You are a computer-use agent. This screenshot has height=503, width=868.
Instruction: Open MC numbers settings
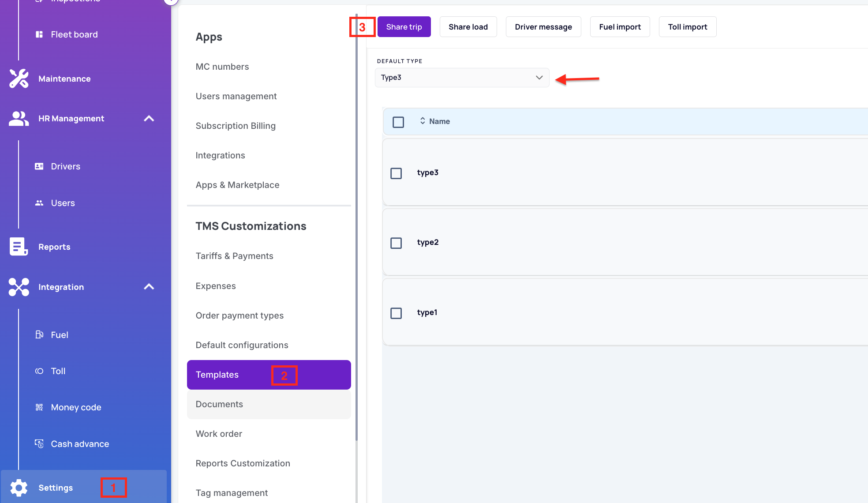(222, 67)
